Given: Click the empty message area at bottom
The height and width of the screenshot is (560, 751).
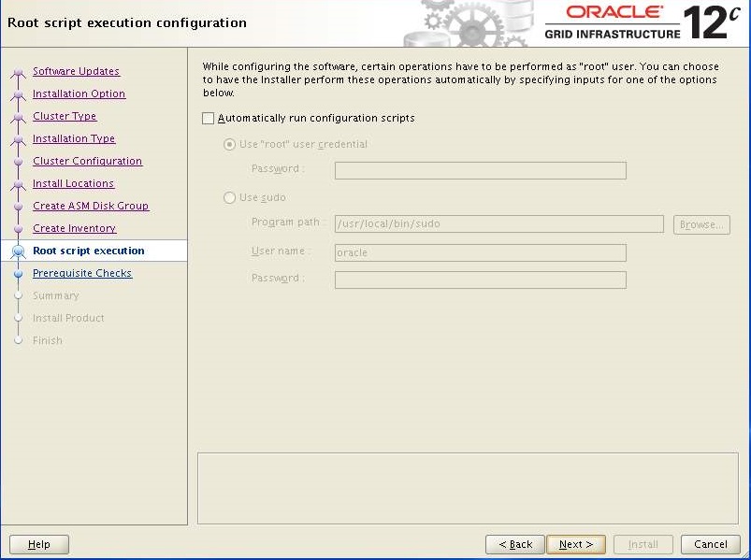Looking at the screenshot, I should coord(468,488).
